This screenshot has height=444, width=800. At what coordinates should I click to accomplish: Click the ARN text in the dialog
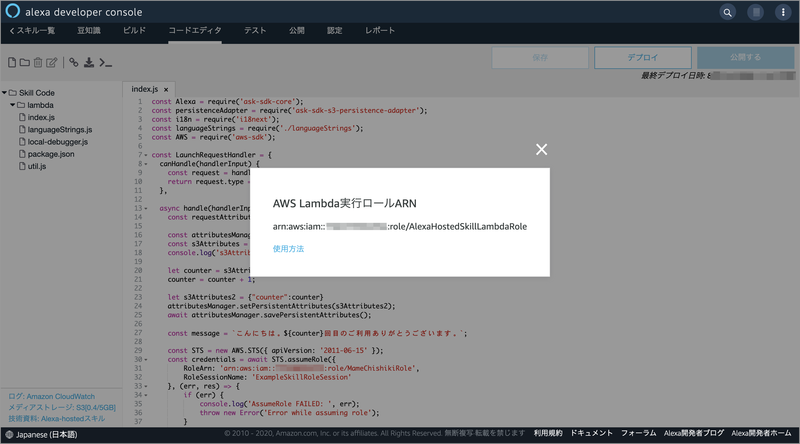399,227
